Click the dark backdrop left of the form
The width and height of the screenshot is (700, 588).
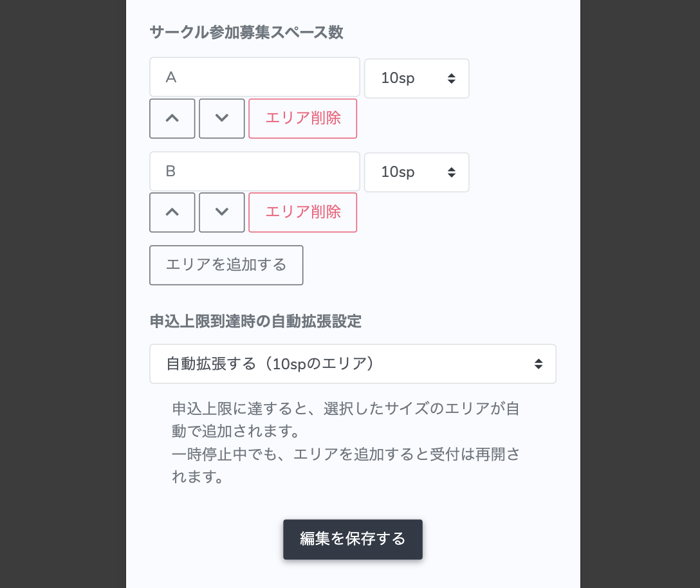coord(62,294)
